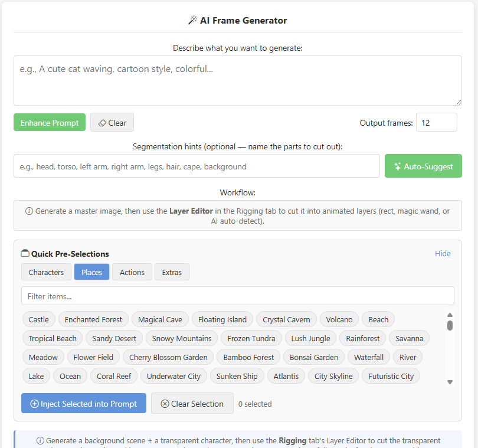Select the Enchanted Forest chip

pos(93,319)
